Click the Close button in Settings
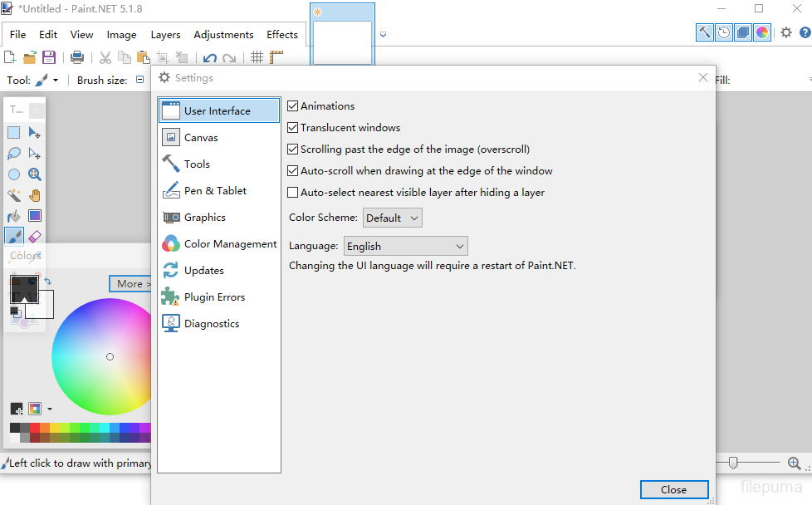This screenshot has height=505, width=812. click(x=674, y=489)
